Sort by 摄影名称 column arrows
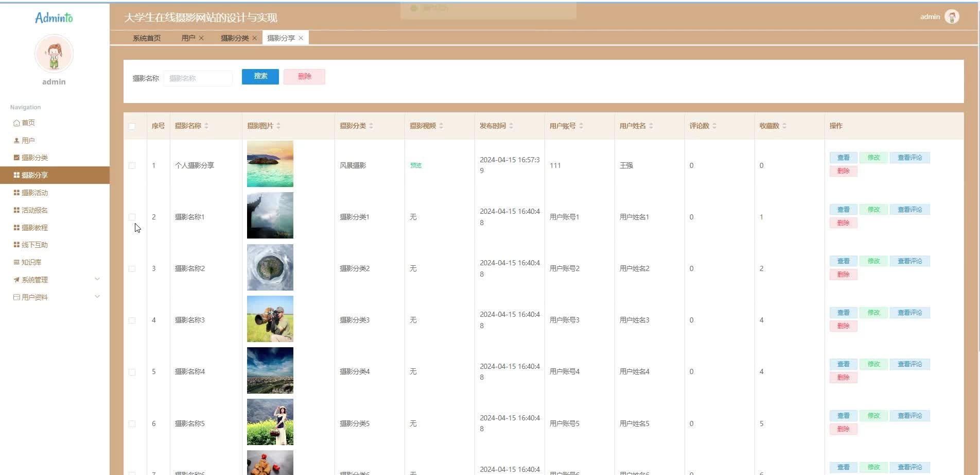This screenshot has width=980, height=475. 206,126
